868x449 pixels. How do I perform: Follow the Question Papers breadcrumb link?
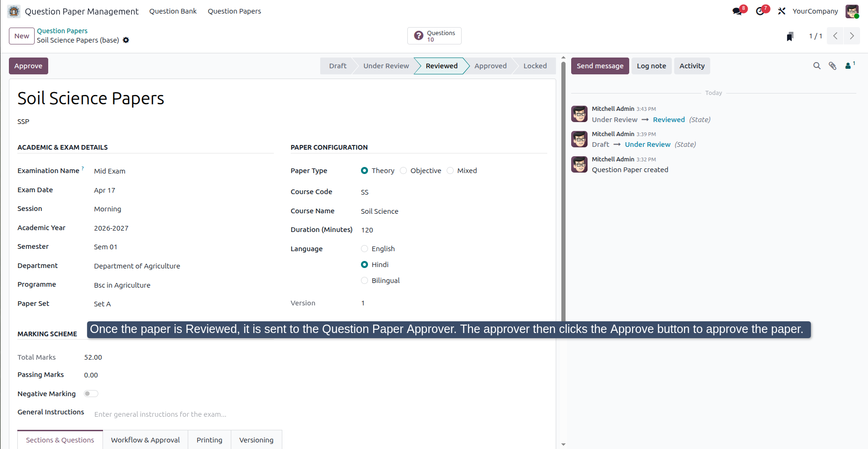[62, 31]
